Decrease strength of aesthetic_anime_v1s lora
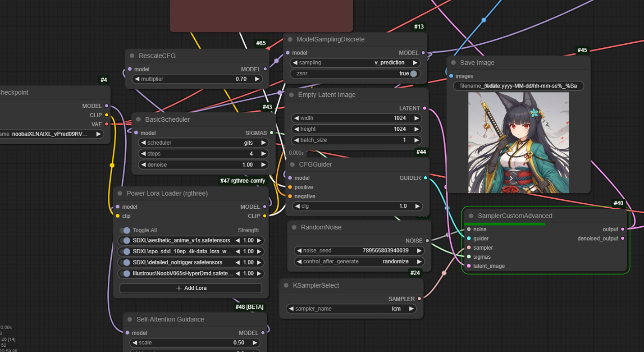 point(238,240)
